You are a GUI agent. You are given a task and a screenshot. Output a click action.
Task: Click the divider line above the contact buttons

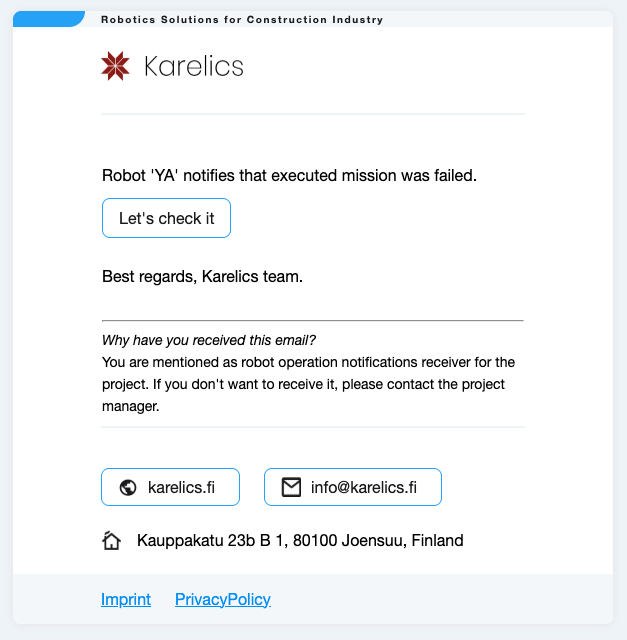[313, 427]
